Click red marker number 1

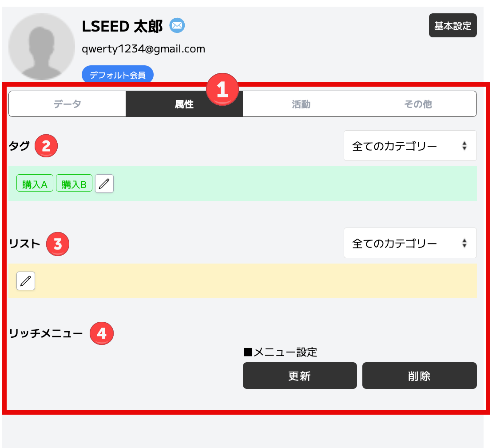[x=222, y=89]
